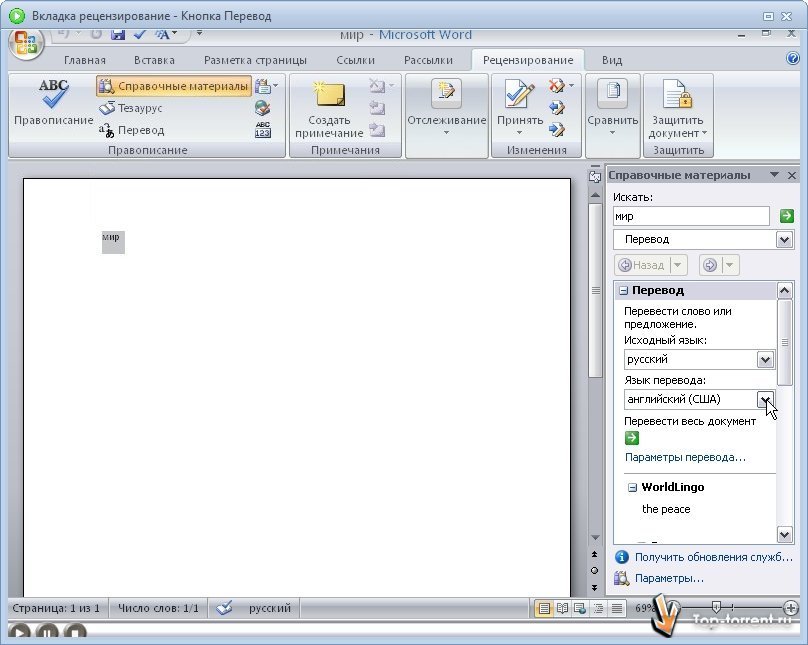
Task: Click Страница 1 из 1 status
Action: (56, 608)
